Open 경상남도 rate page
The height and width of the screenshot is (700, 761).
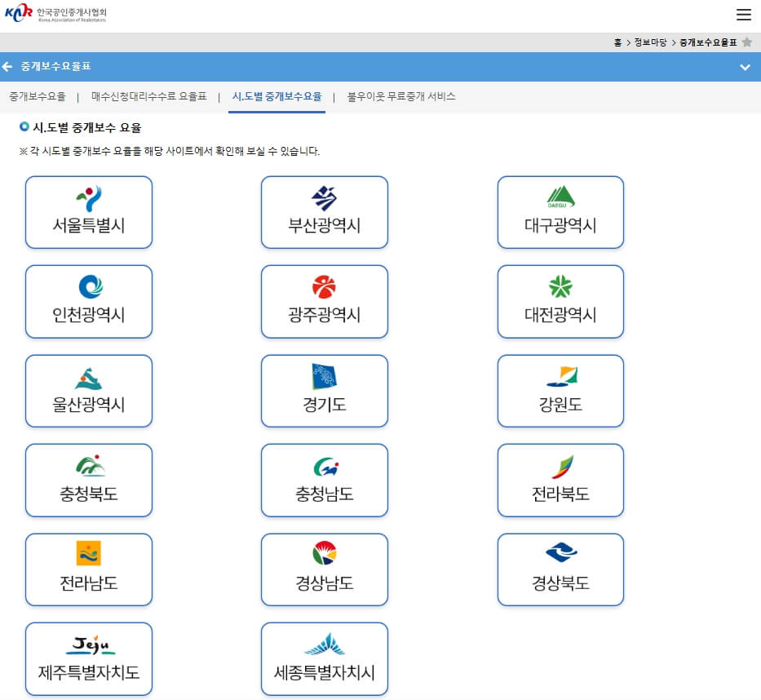(x=324, y=569)
